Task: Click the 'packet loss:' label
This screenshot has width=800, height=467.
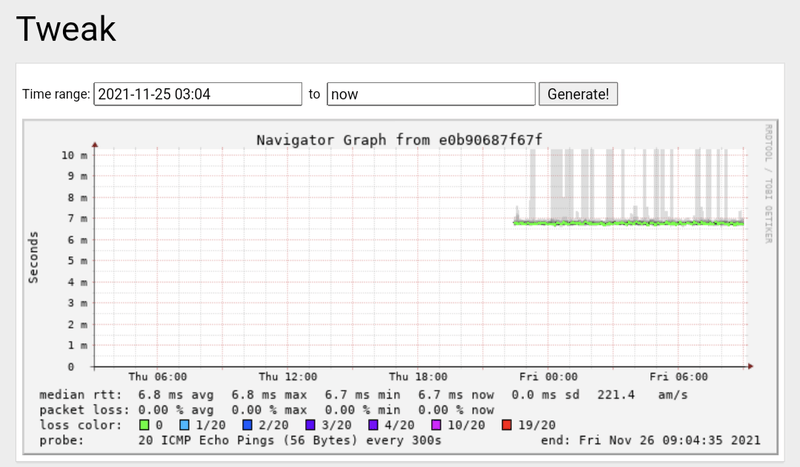Action: pos(85,410)
